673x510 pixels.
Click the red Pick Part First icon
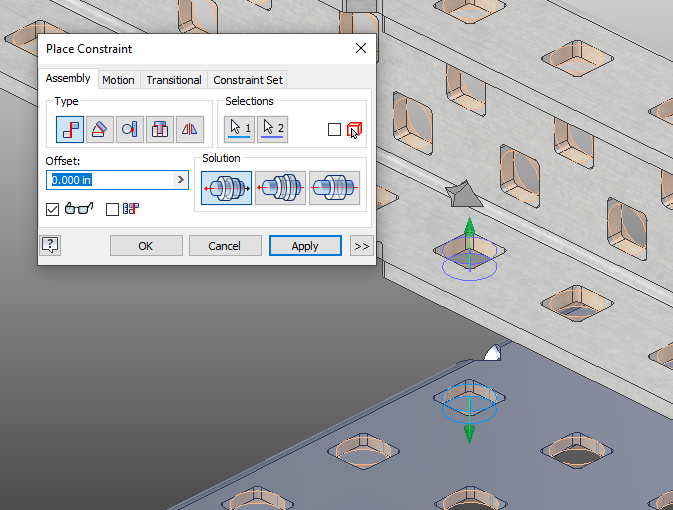click(355, 130)
